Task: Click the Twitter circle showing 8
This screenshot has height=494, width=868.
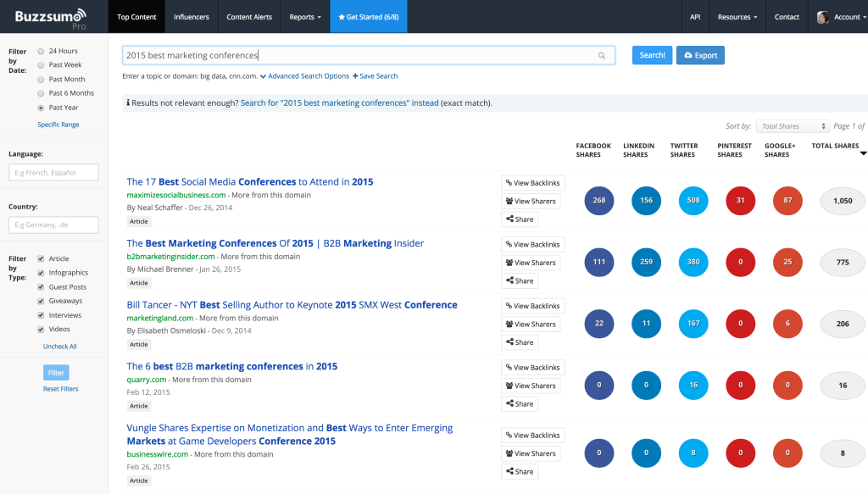Action: tap(693, 452)
